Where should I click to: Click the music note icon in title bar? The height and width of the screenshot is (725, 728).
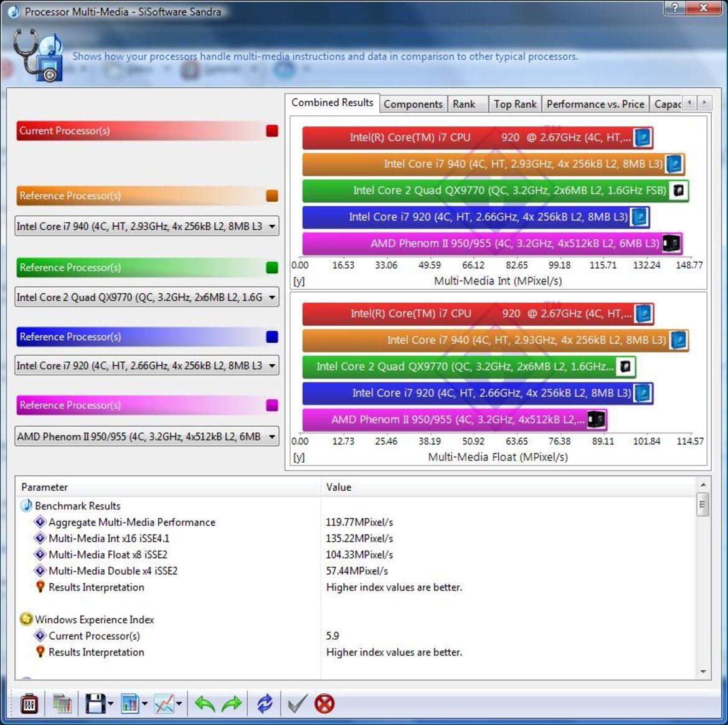pos(14,12)
